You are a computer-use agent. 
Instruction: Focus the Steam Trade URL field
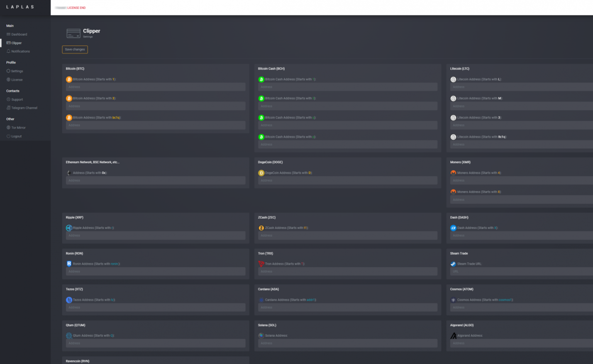[x=522, y=272]
